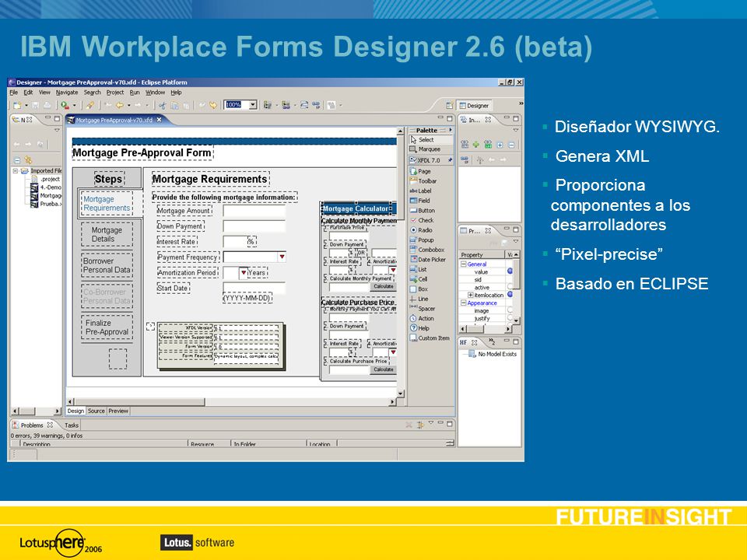Click the Link with Editor icon in Navigator
Screen dimensions: 747x560
28,160
